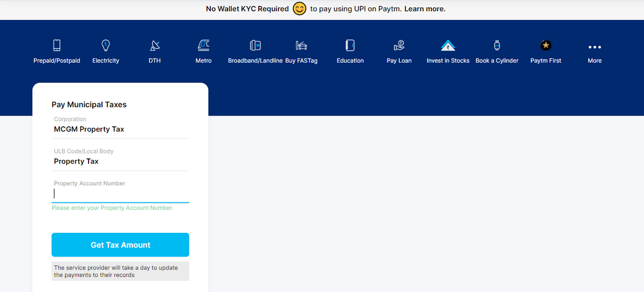
Task: Click the smiley emoji in the banner
Action: (x=299, y=9)
